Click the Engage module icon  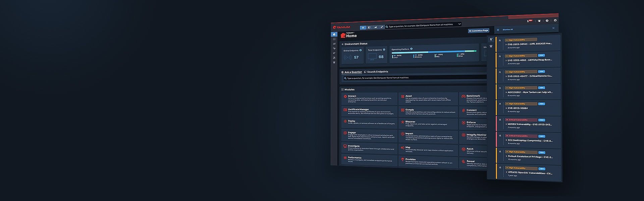345,133
